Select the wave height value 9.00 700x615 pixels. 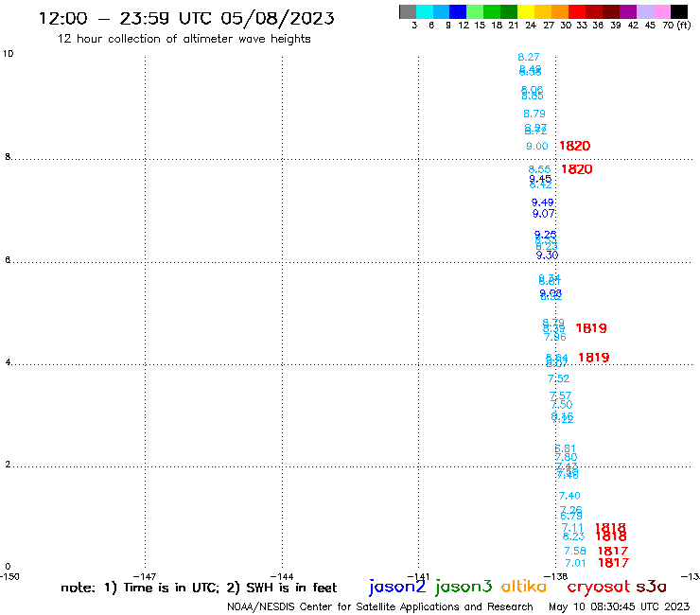[x=537, y=146]
